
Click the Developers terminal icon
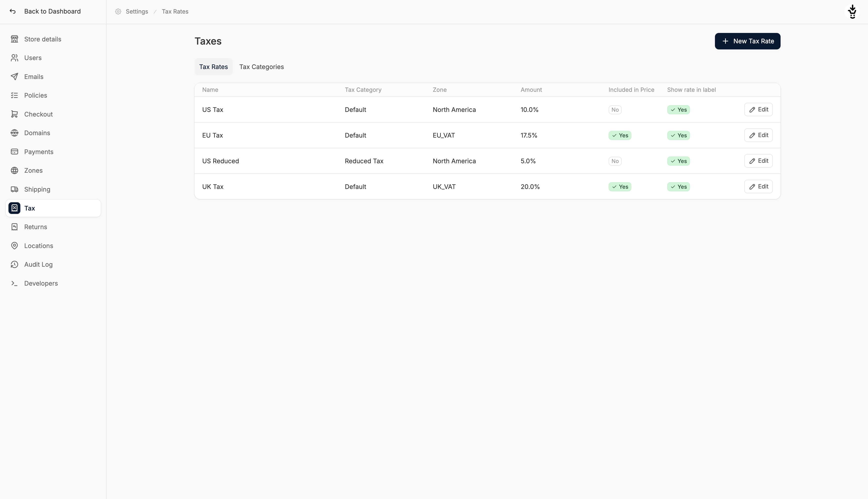coord(14,283)
